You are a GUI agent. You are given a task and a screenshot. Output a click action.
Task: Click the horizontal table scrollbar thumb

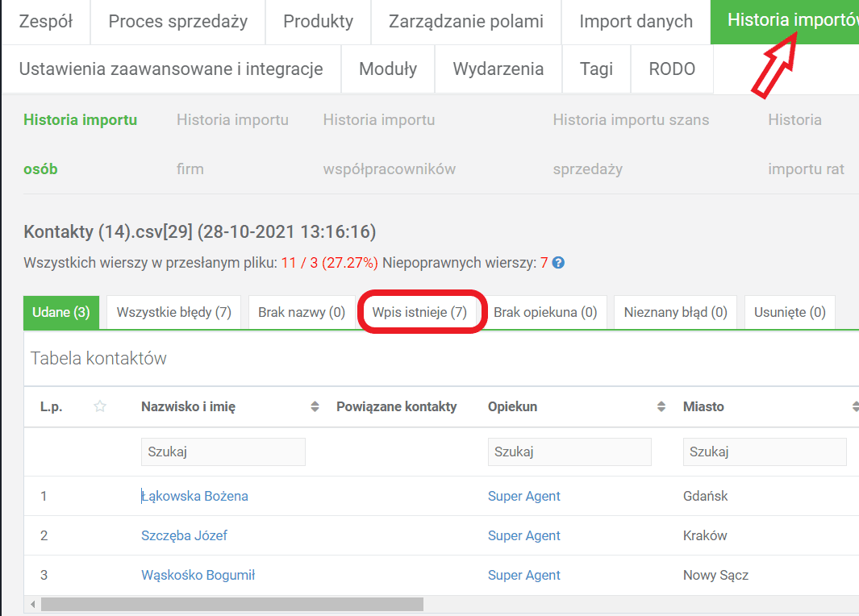coord(232,604)
